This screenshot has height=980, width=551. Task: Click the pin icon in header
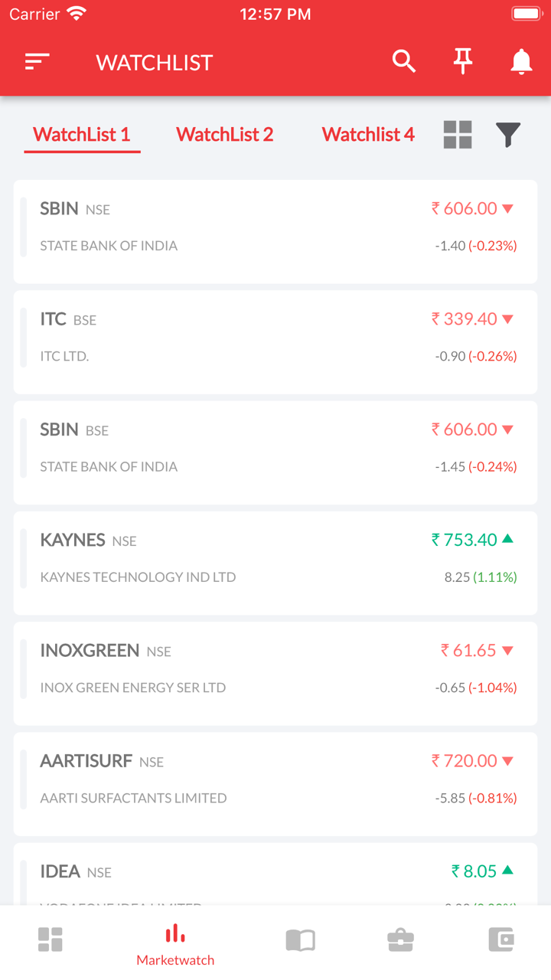tap(463, 61)
